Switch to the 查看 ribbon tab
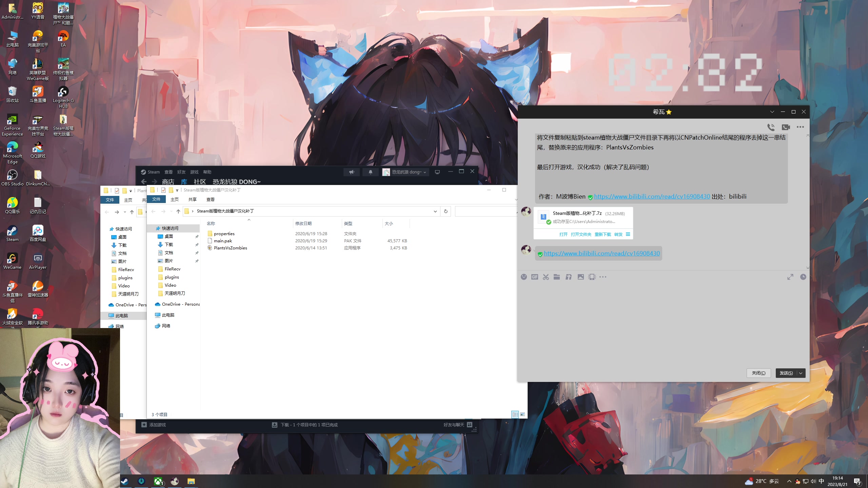The height and width of the screenshot is (488, 868). coord(210,199)
